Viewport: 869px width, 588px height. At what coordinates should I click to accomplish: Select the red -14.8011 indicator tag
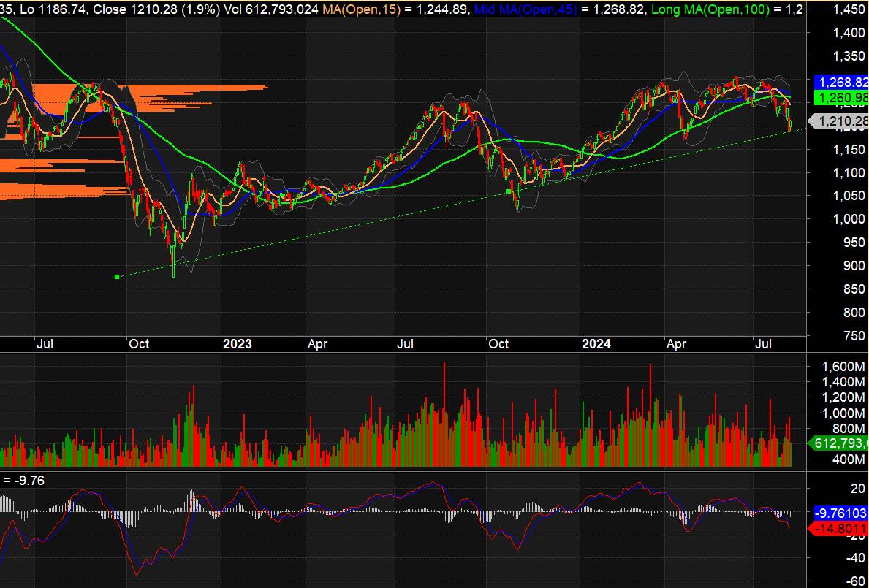[x=839, y=529]
